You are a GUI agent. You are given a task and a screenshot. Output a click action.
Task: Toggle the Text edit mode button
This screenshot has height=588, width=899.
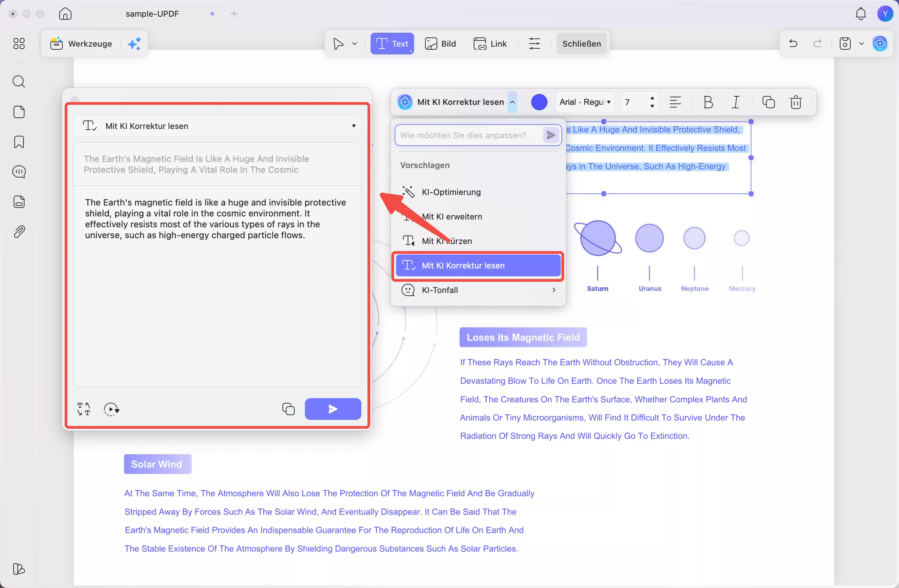(x=392, y=44)
